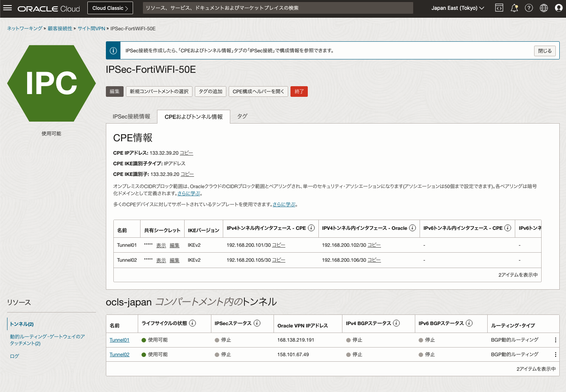Image resolution: width=566 pixels, height=392 pixels.
Task: Show the shared secret for Tunnel02
Action: 161,260
